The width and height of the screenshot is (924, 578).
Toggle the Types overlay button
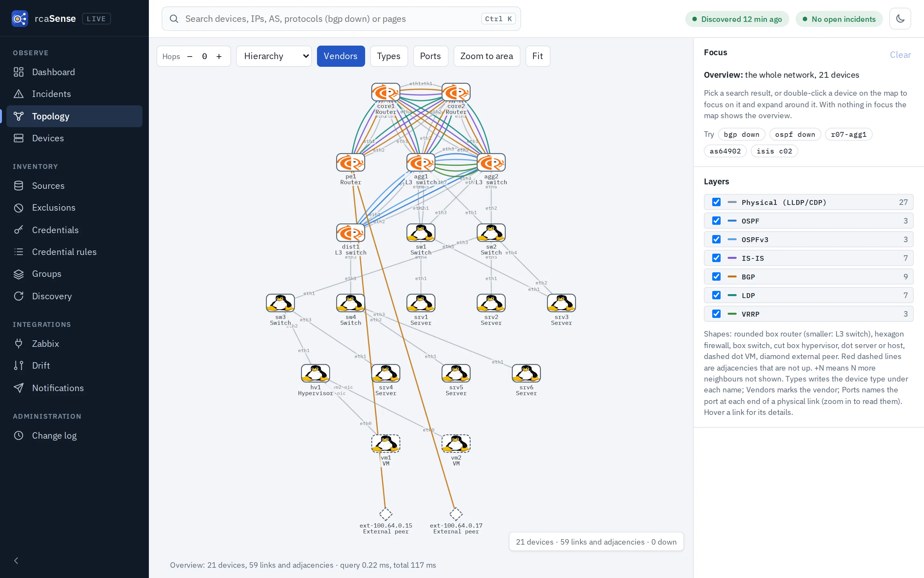pyautogui.click(x=389, y=56)
